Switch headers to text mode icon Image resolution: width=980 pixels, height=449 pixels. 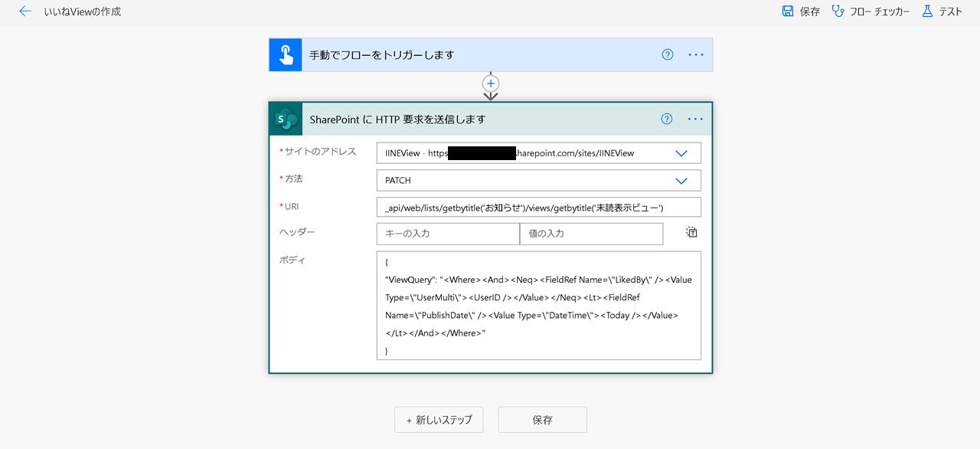[691, 232]
